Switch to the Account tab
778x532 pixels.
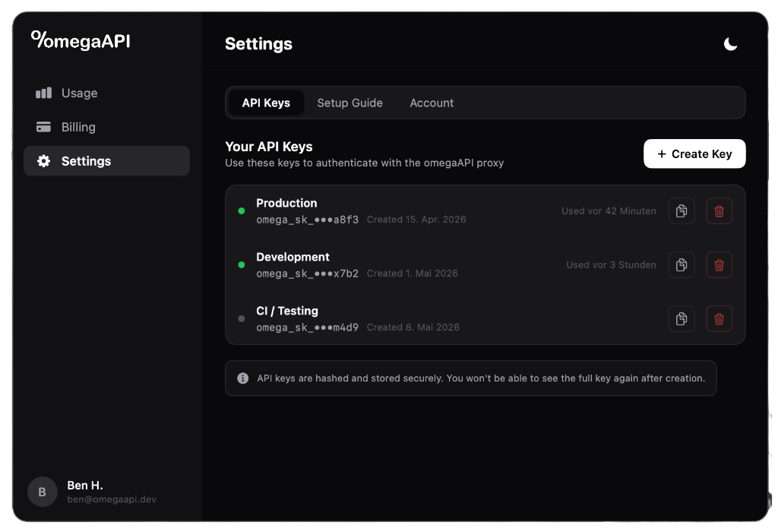point(432,103)
